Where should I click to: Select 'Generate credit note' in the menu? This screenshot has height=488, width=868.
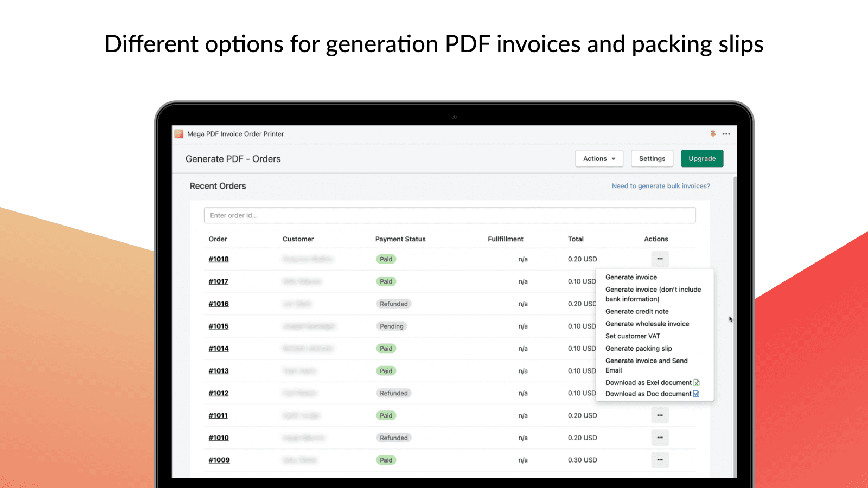click(x=637, y=311)
